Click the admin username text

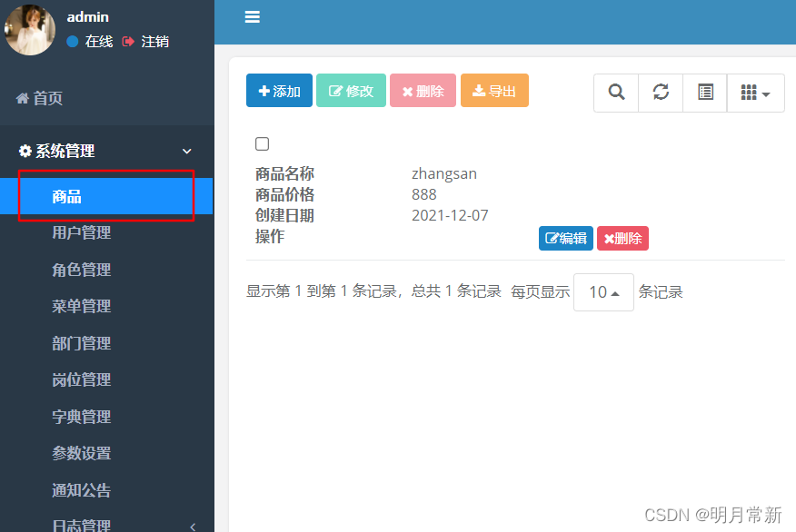[x=88, y=17]
